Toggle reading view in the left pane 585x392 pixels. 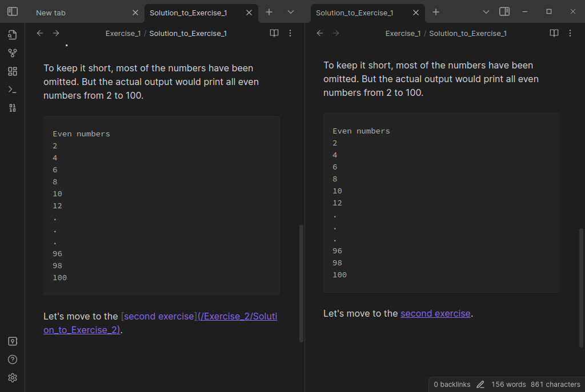(274, 33)
